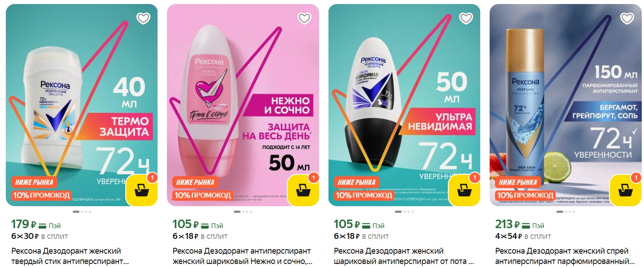The height and width of the screenshot is (268, 644).
Task: Click the 6×30 ₽ в сплит installment option
Action: click(x=39, y=236)
